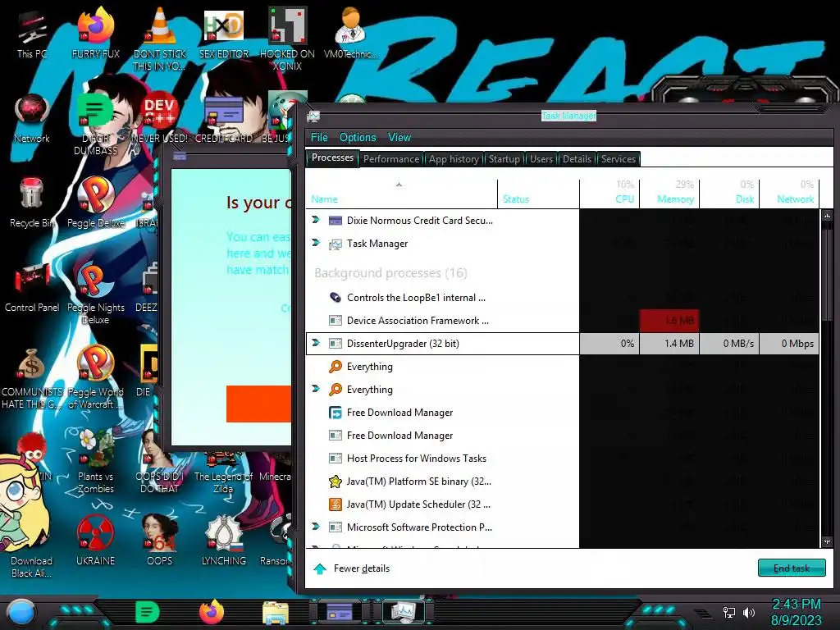Expand the Task Manager process row

[316, 243]
